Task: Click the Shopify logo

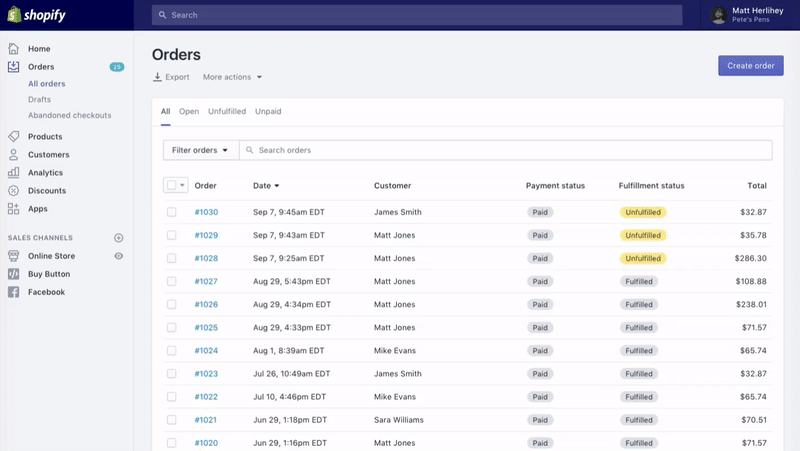Action: click(x=37, y=15)
